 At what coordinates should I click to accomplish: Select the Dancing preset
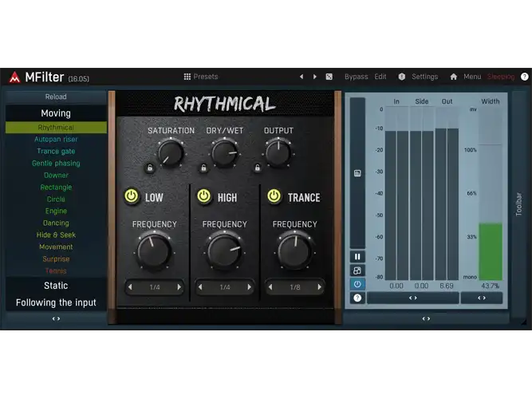tap(56, 223)
